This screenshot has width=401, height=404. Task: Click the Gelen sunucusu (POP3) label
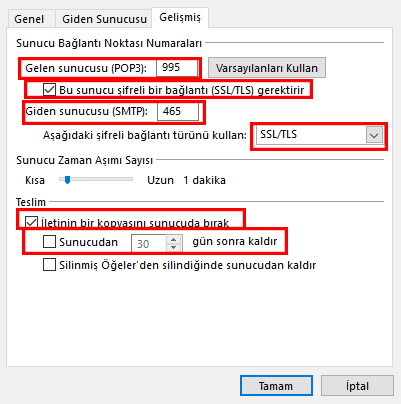coord(86,68)
